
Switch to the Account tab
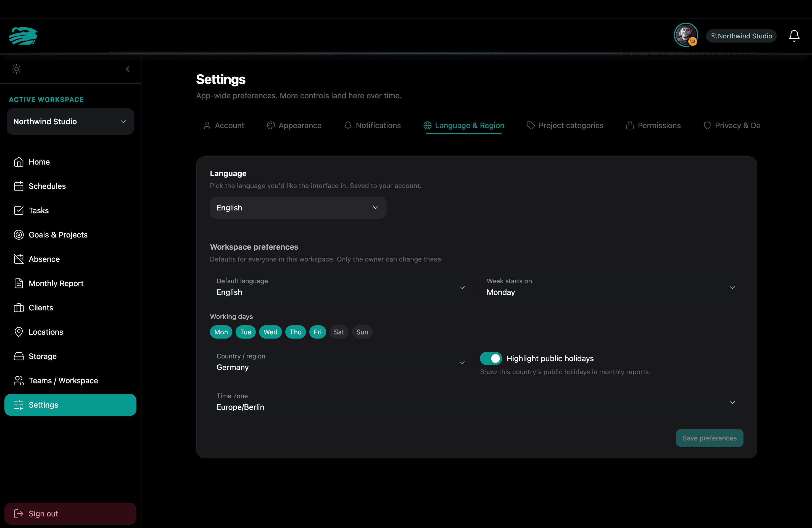coord(224,126)
